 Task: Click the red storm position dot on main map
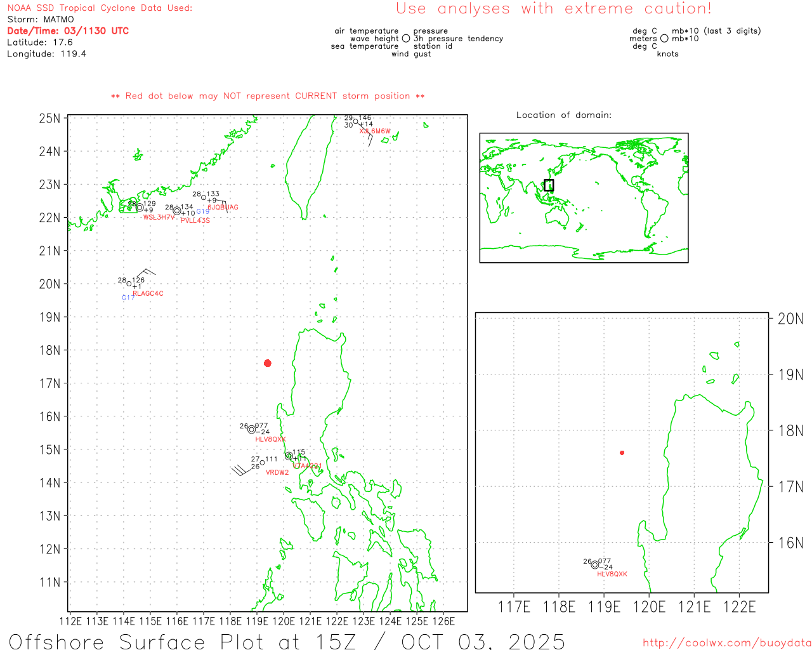click(x=268, y=363)
